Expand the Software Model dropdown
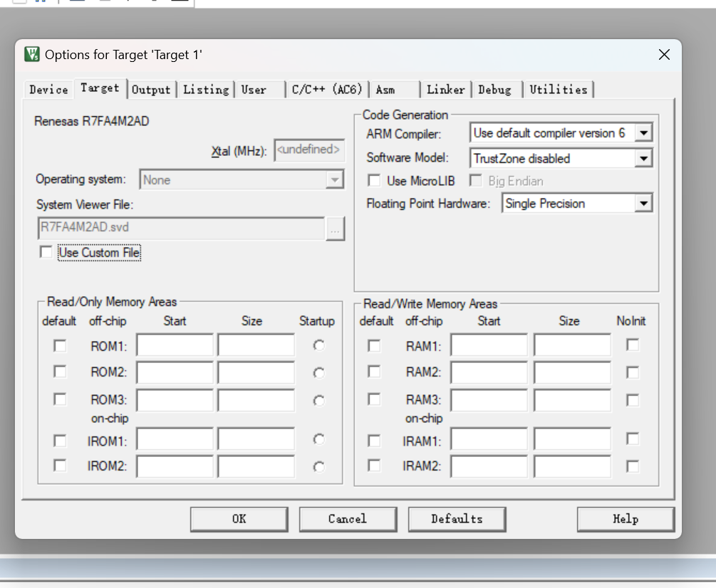Screen dimensions: 716x588 pyautogui.click(x=643, y=159)
